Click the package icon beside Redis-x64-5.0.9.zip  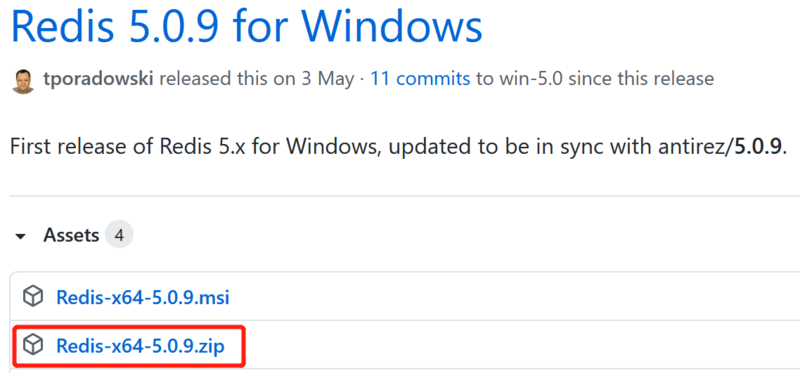tap(33, 346)
